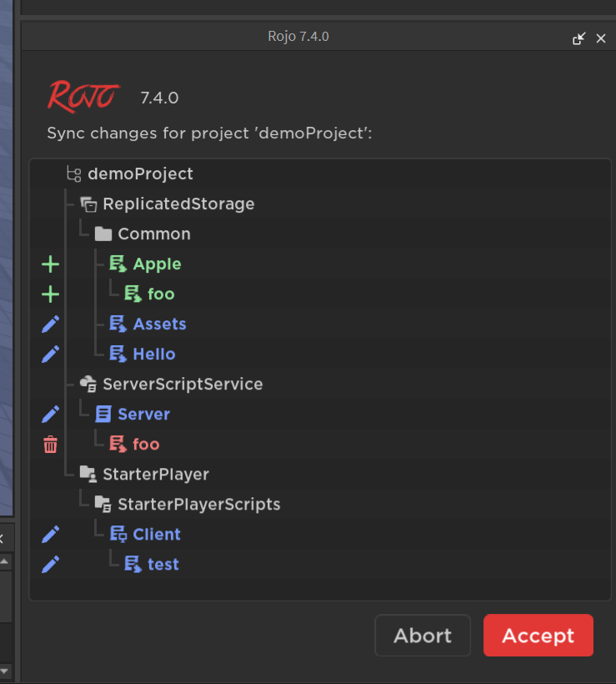This screenshot has height=684, width=616.
Task: Click the red trash icon beside foo
Action: (x=51, y=445)
